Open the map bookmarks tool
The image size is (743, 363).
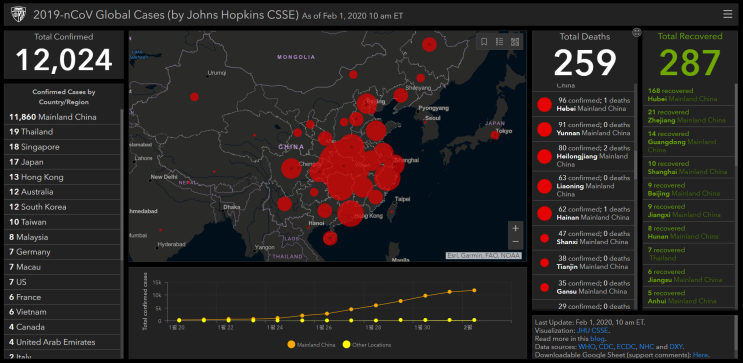click(484, 42)
